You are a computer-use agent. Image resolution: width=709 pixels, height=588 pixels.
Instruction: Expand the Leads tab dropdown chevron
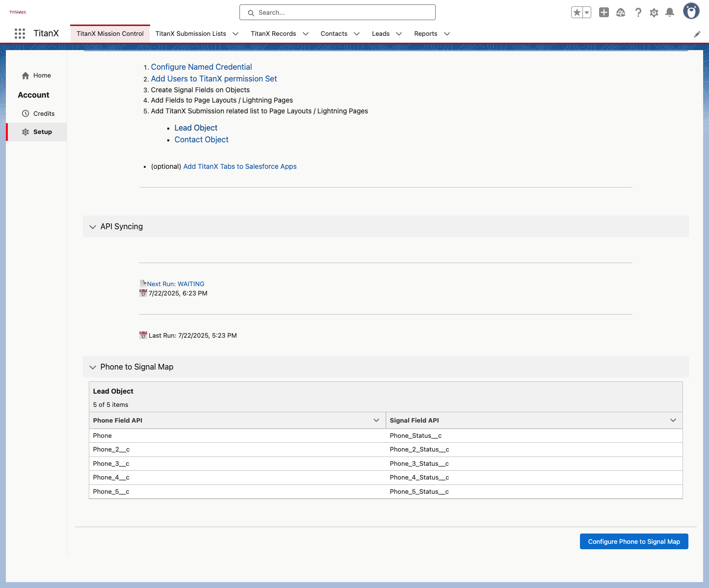(399, 34)
